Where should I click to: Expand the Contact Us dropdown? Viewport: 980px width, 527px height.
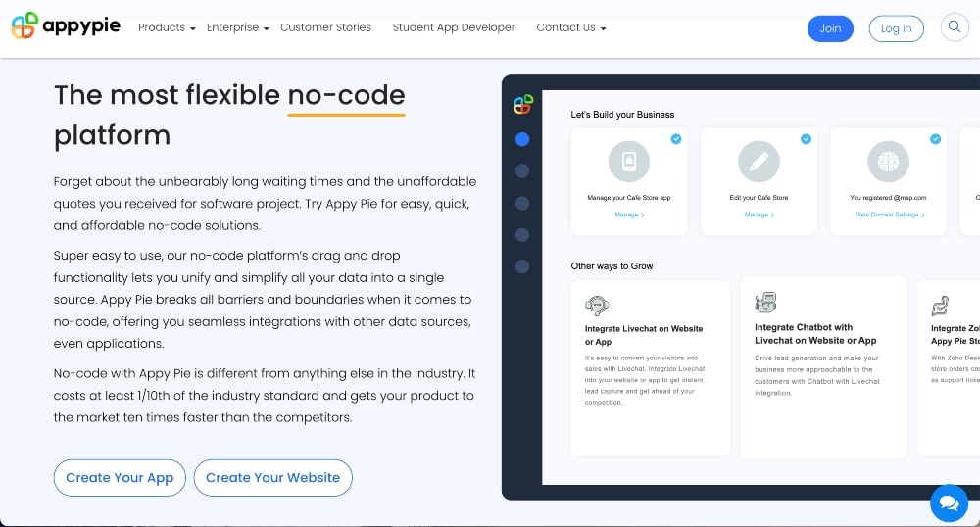[x=571, y=27]
